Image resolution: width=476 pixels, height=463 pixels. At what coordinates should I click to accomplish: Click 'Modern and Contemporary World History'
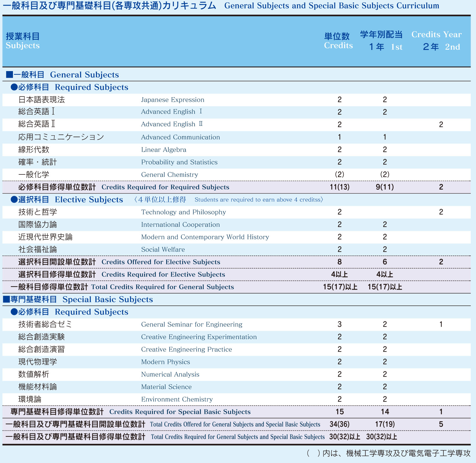(205, 237)
